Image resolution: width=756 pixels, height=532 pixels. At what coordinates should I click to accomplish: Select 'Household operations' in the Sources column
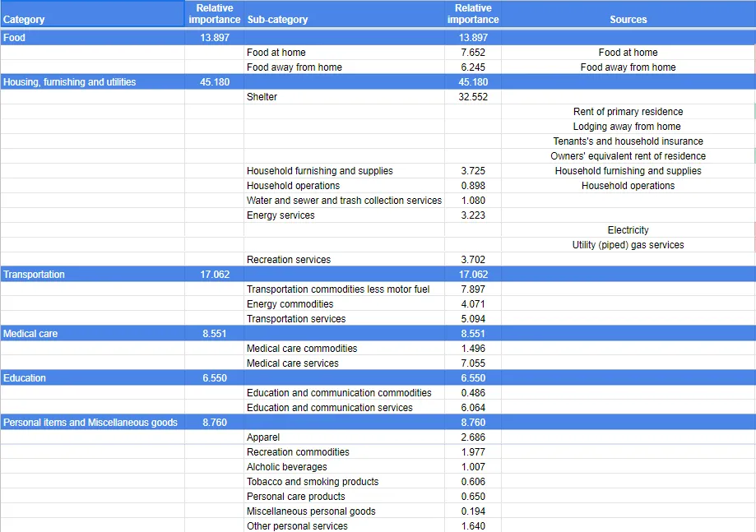[628, 186]
